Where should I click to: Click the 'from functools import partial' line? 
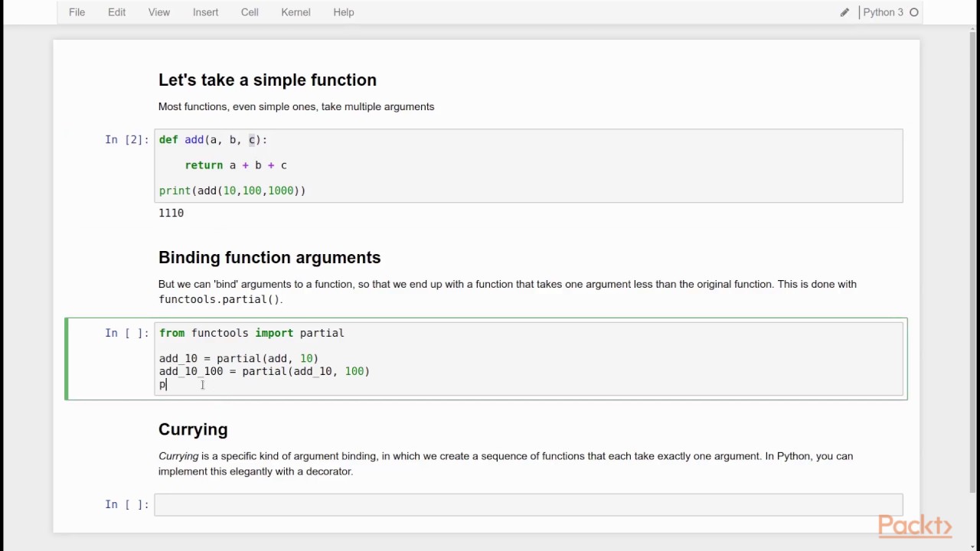(252, 333)
